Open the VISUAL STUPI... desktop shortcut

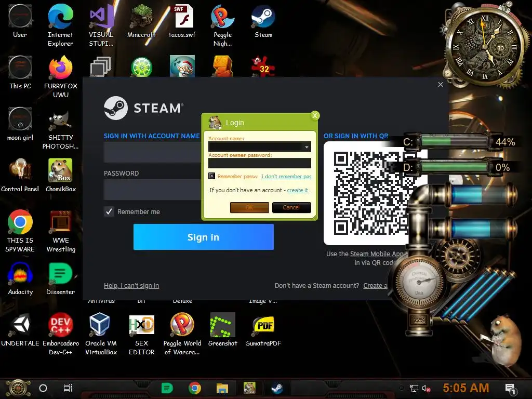click(x=101, y=25)
